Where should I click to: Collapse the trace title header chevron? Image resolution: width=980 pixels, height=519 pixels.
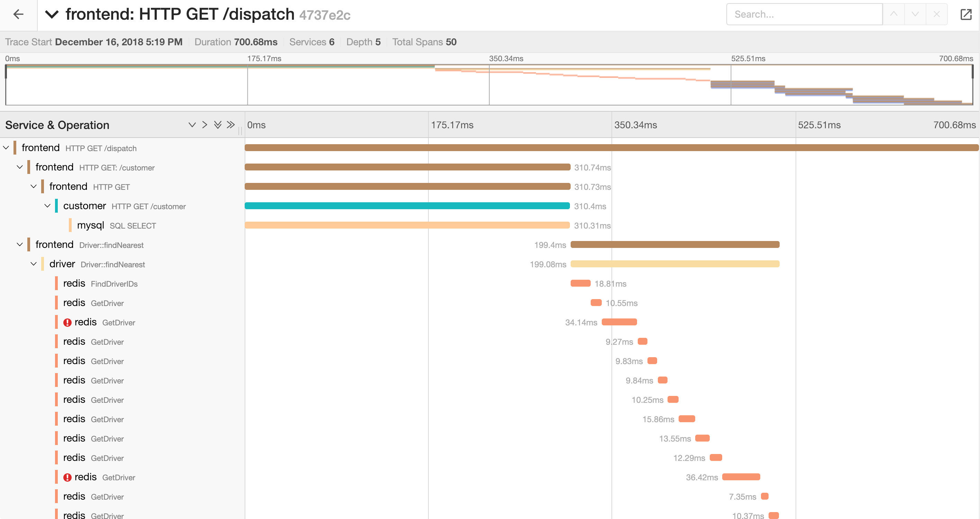click(52, 15)
